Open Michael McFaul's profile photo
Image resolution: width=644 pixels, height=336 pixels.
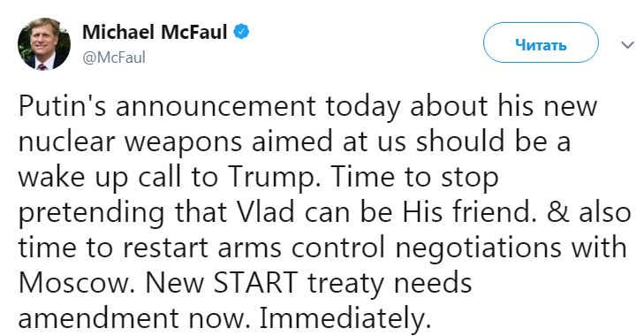pos(44,44)
